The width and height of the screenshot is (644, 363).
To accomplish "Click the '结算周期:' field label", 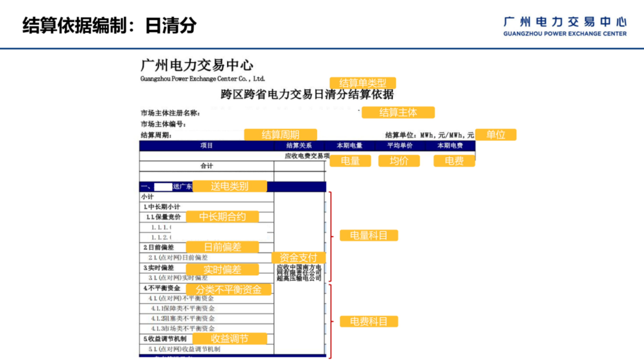I will (x=156, y=135).
